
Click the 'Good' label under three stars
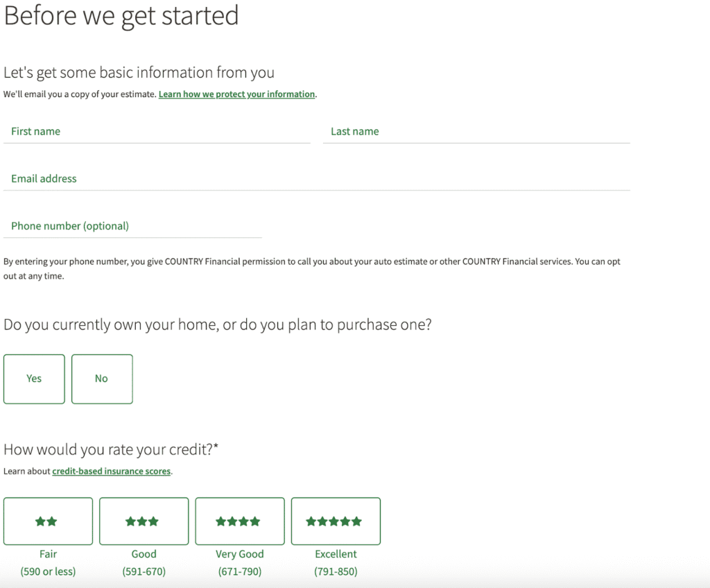(x=144, y=554)
